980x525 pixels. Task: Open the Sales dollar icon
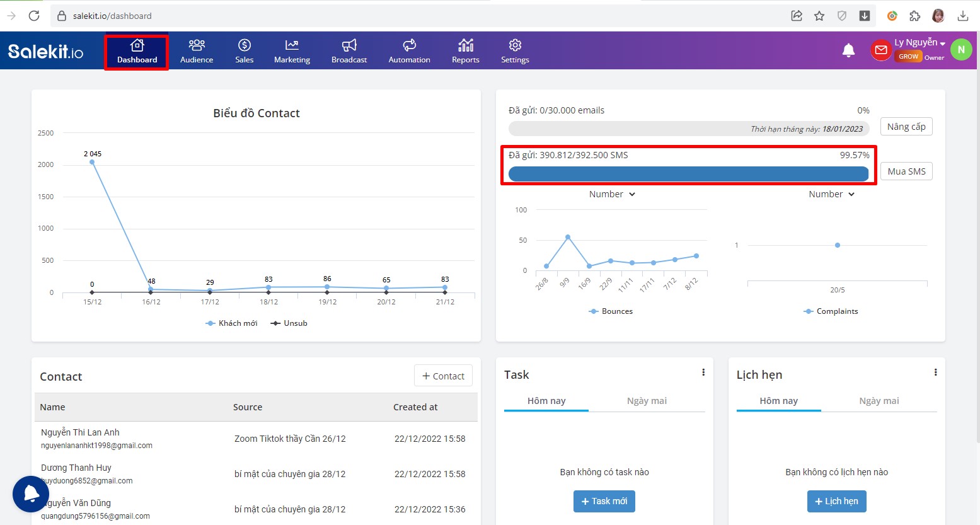pos(245,45)
